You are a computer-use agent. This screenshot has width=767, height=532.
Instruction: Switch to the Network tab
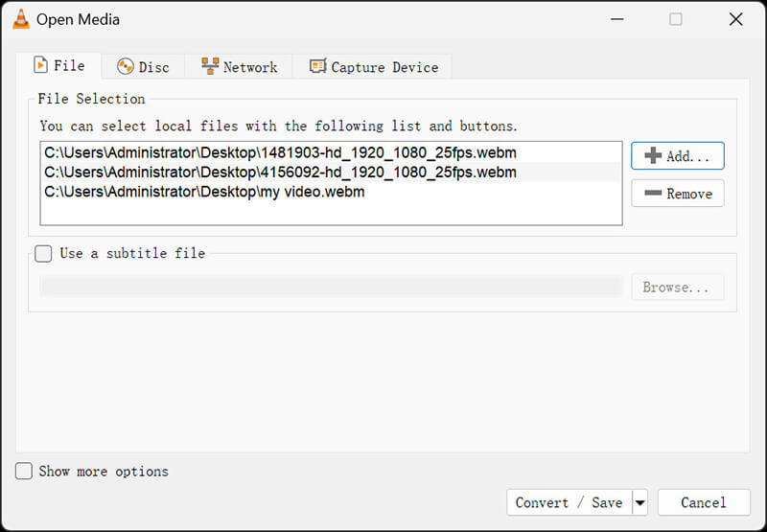tap(239, 67)
